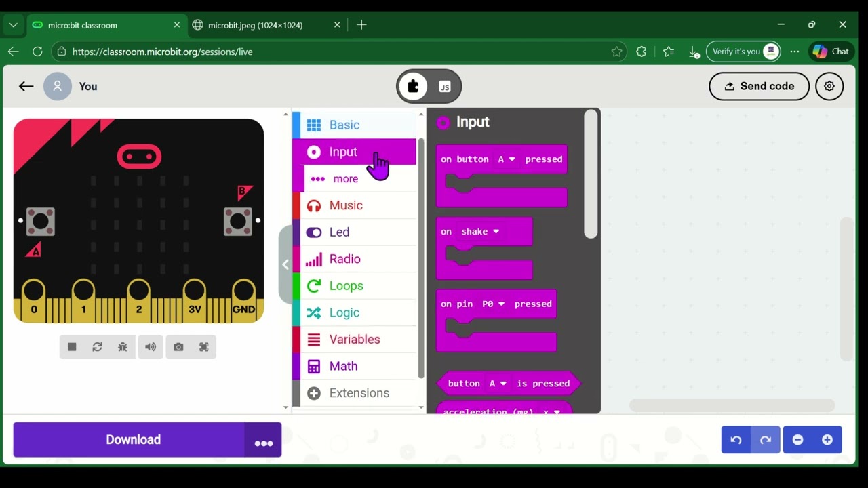
Task: Open a new browser tab
Action: [361, 25]
